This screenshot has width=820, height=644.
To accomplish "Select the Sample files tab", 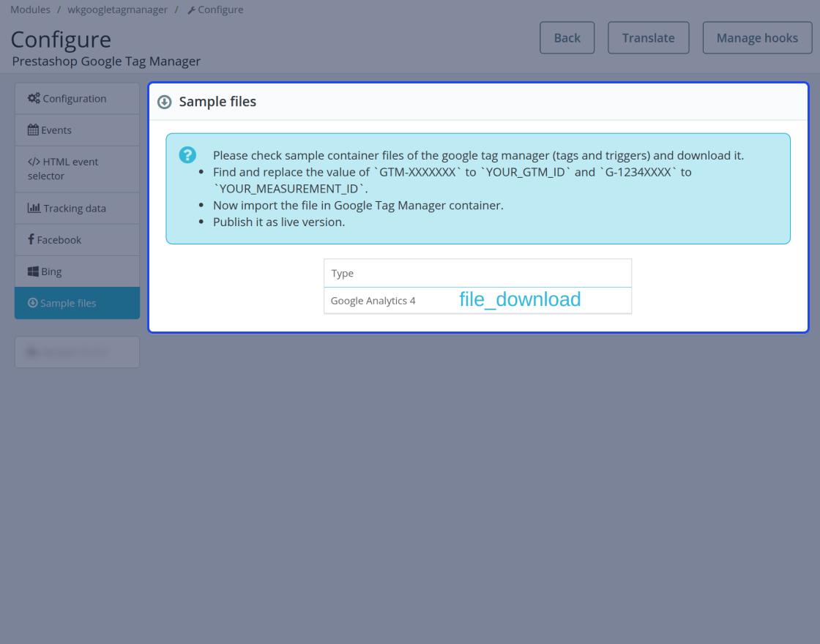I will point(78,303).
